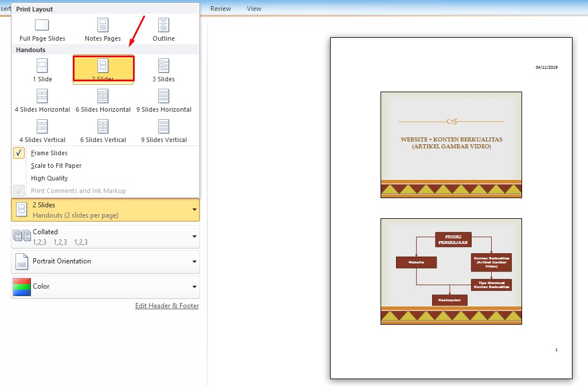
Task: Switch to the Review tab
Action: (221, 9)
